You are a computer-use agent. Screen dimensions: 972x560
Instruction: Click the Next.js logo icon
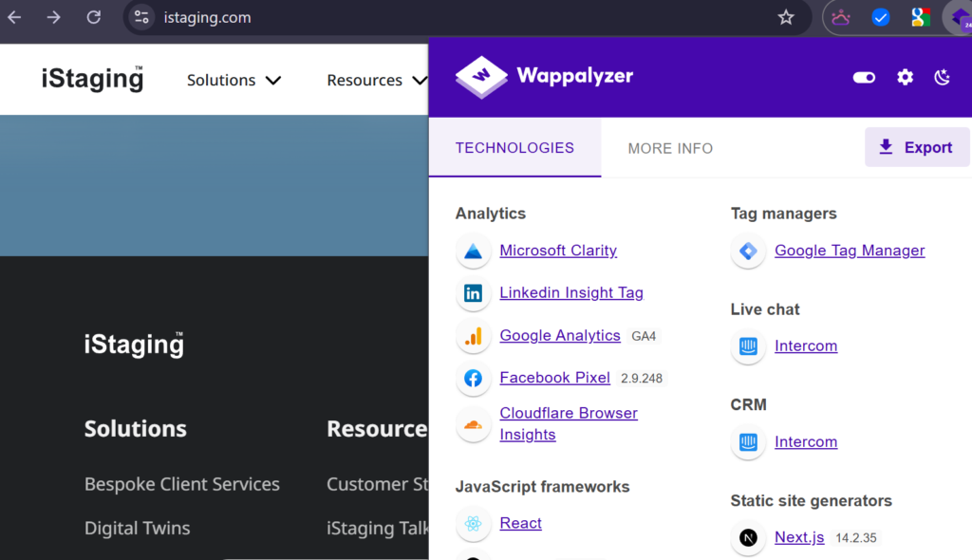[748, 538]
